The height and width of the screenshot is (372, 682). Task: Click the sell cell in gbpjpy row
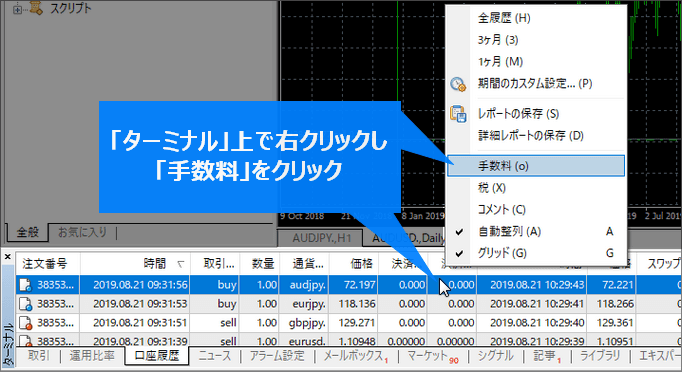click(x=228, y=323)
